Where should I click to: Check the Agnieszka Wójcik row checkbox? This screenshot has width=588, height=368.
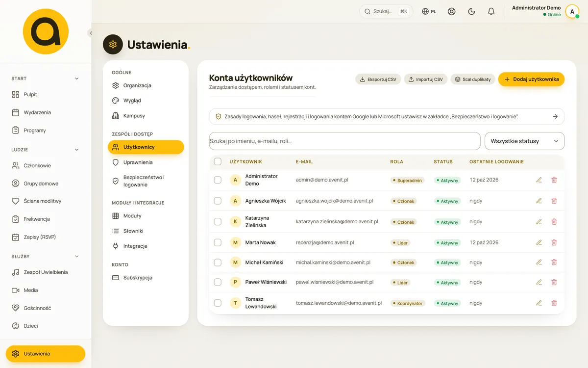(218, 201)
